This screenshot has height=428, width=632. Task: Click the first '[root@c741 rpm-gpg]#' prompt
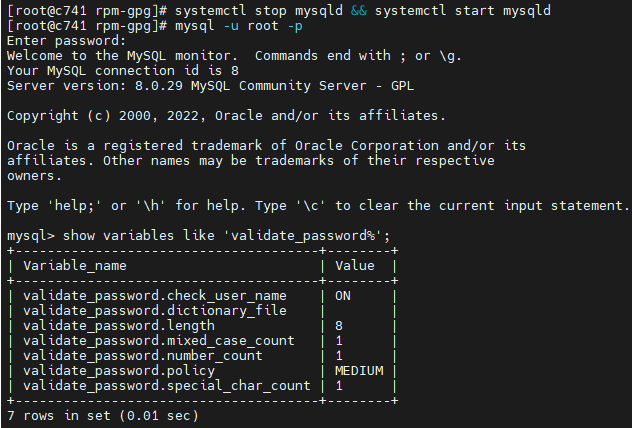point(87,11)
